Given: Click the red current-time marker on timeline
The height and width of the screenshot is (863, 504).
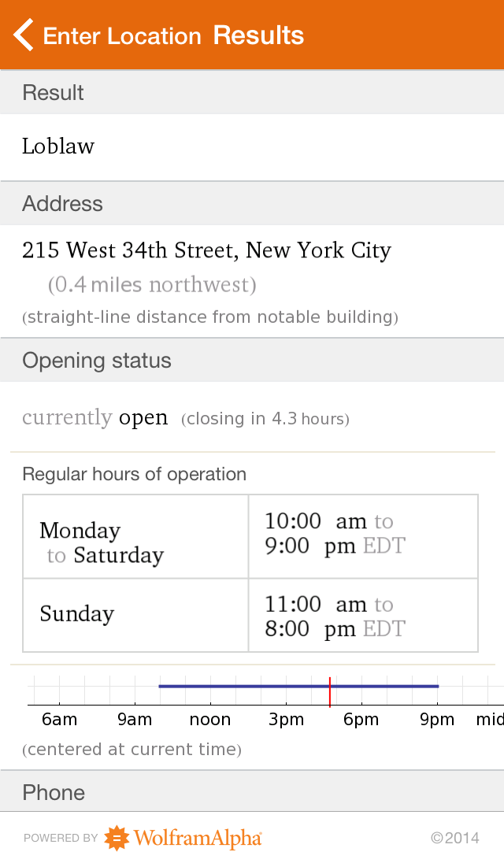Looking at the screenshot, I should 330,691.
